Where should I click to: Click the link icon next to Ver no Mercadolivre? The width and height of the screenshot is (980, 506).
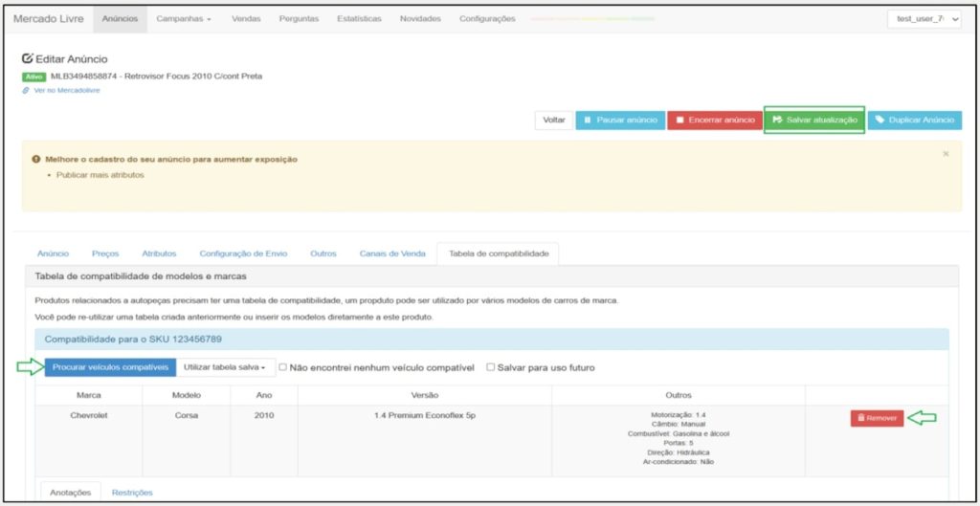[x=26, y=90]
